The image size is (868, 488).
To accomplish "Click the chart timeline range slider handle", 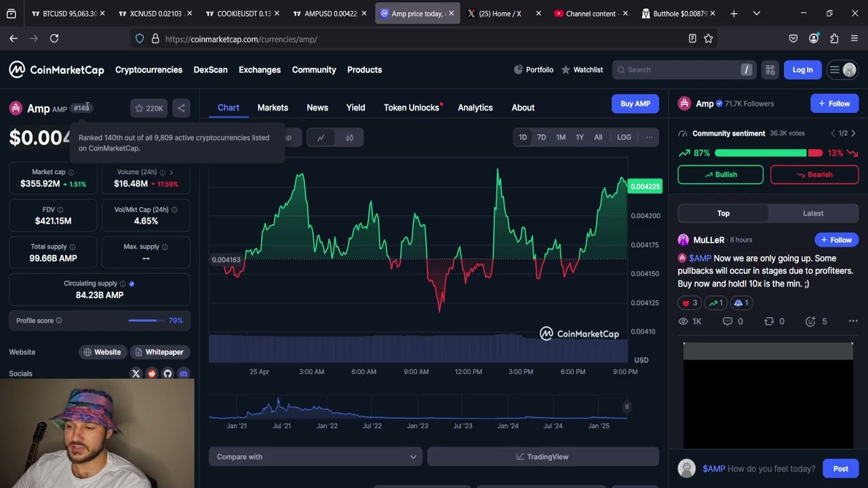I will [627, 407].
